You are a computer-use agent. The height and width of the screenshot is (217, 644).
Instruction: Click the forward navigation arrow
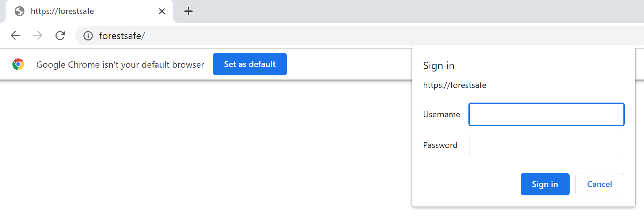click(38, 36)
